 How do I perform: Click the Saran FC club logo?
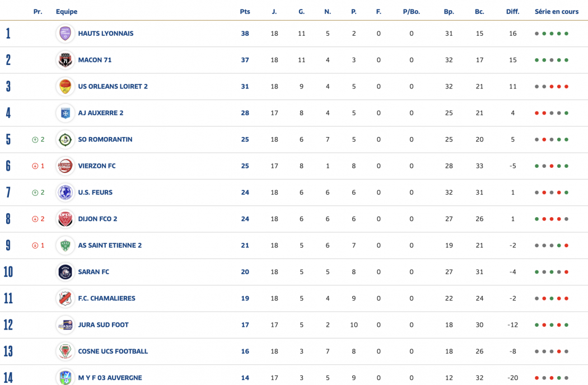[66, 272]
